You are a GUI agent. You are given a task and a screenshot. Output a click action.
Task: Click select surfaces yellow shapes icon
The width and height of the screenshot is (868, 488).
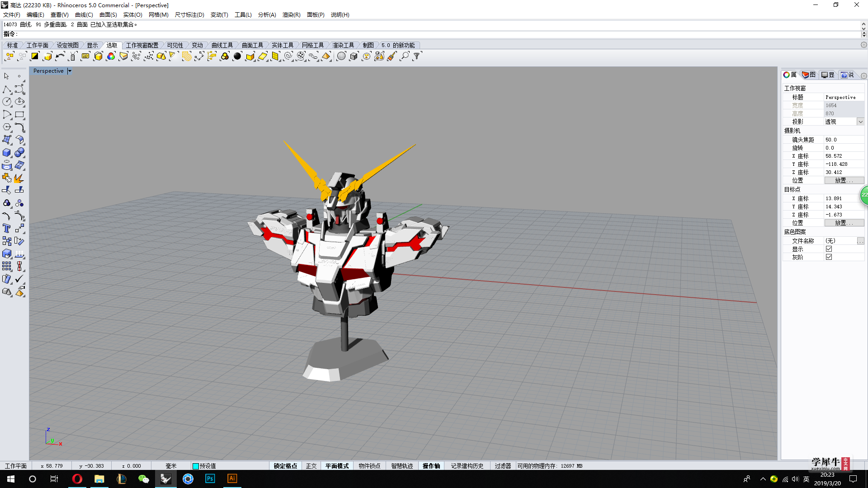(161, 56)
